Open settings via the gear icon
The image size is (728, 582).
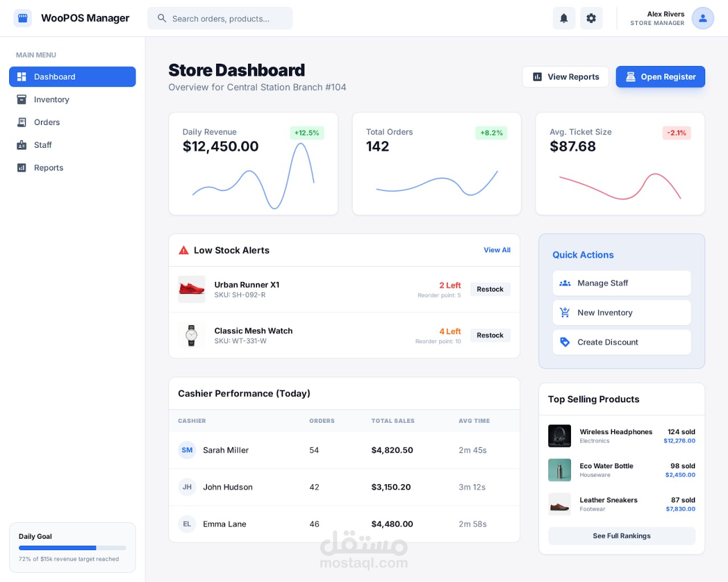pos(591,18)
